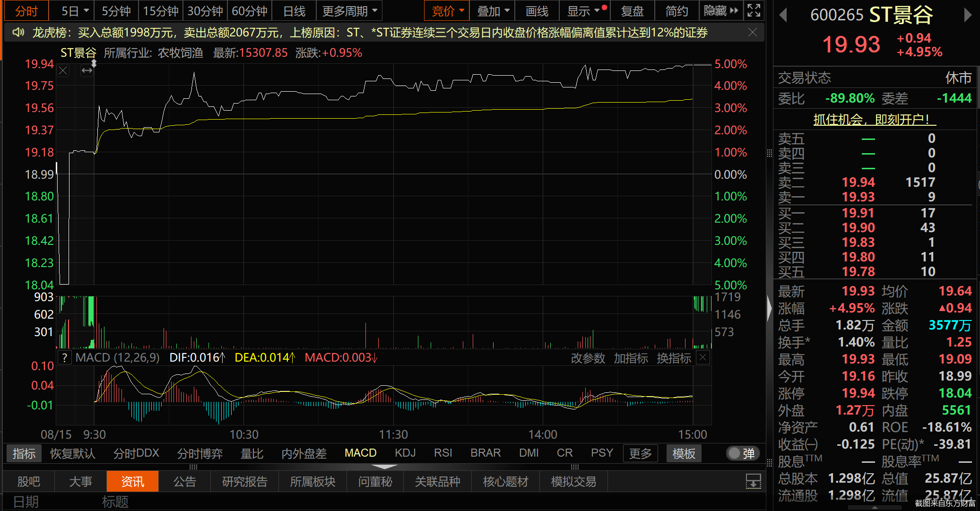Screen dimensions: 980x511
Task: Open the 核心题材 tab
Action: click(505, 482)
